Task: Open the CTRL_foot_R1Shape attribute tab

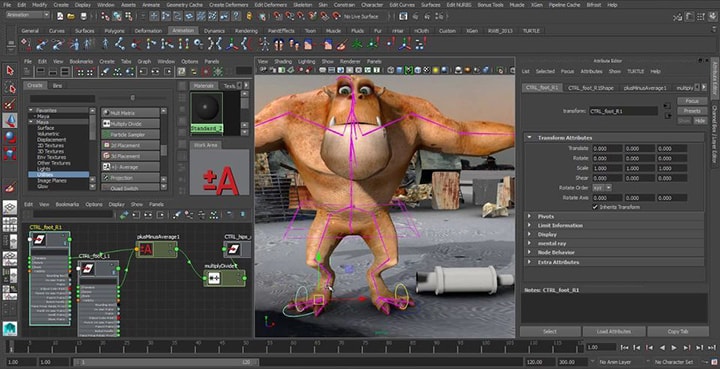Action: 591,88
